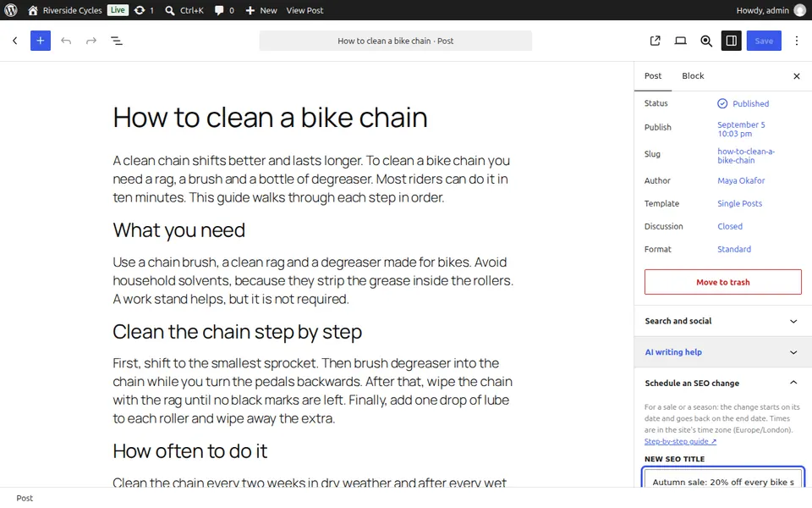Open the WordPress logo menu
Image resolution: width=812 pixels, height=508 pixels.
10,10
